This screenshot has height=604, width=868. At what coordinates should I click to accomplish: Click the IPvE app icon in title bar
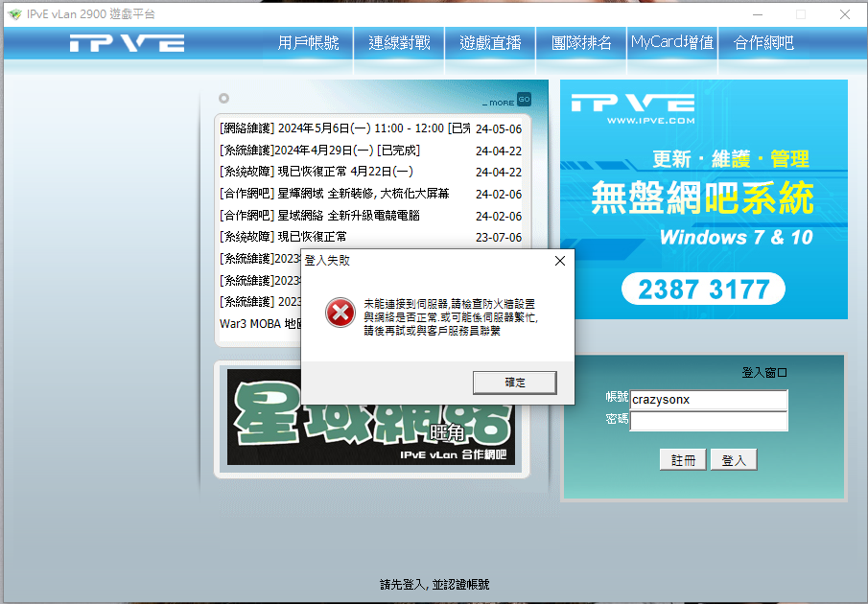pos(15,14)
